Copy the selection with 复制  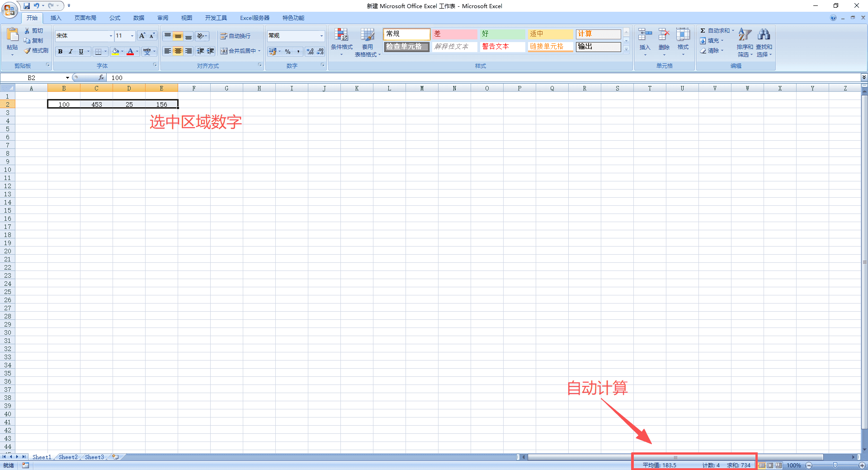(x=34, y=41)
